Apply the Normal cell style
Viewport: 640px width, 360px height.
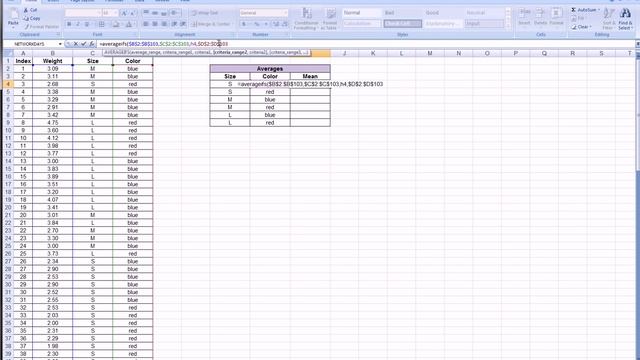tap(362, 13)
